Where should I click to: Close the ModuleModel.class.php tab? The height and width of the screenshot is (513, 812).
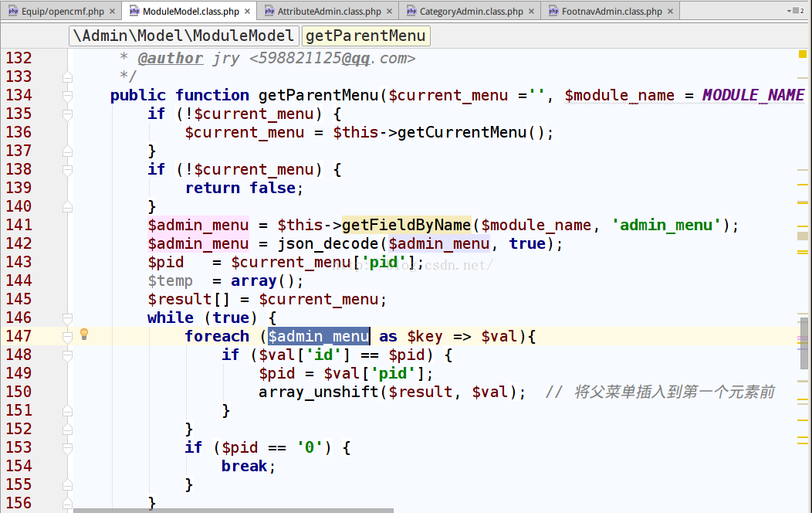coord(247,11)
